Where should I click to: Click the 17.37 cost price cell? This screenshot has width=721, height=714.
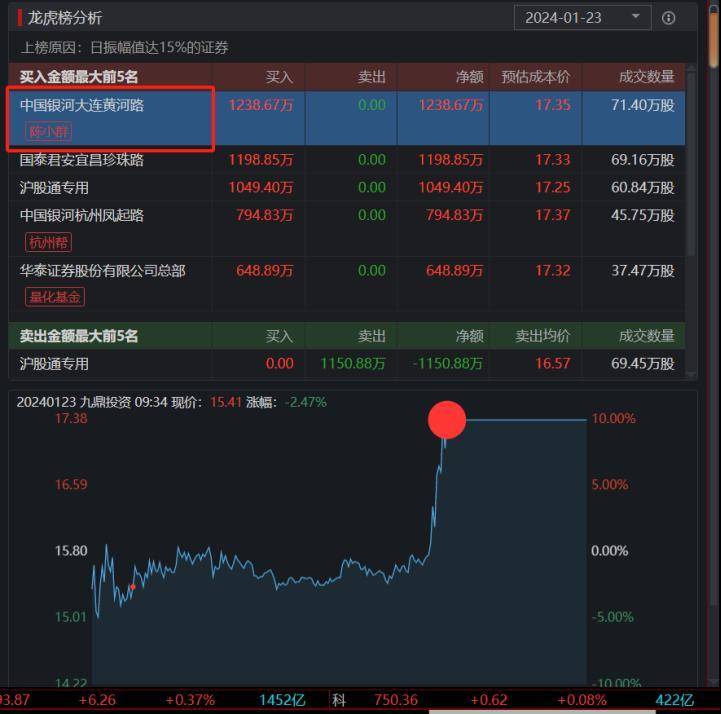click(553, 215)
